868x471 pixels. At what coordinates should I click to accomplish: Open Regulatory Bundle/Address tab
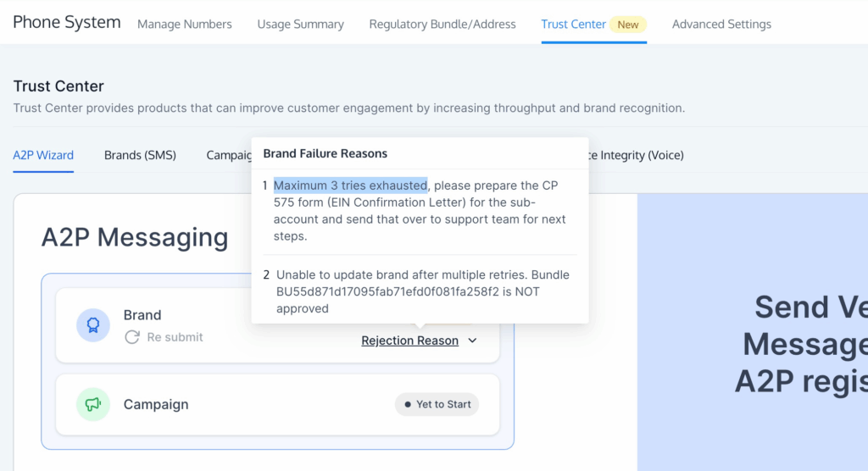point(442,25)
